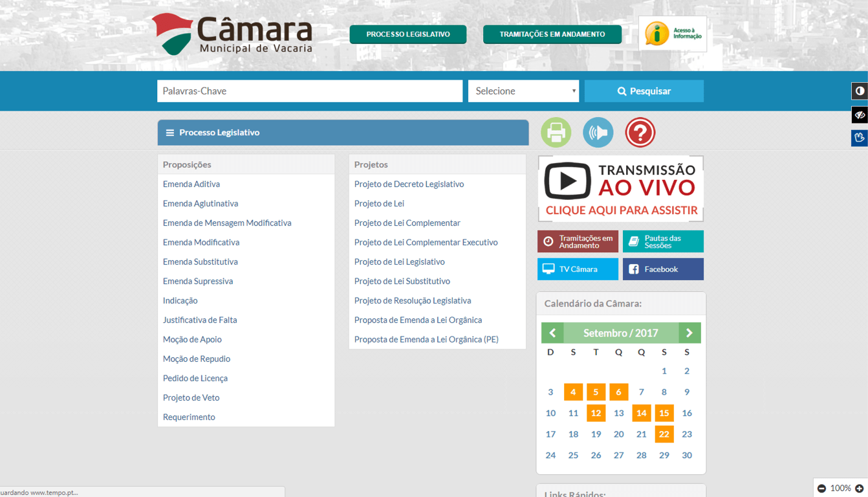Open Moção de Apoio link
Viewport: 868px width, 497px height.
[192, 339]
